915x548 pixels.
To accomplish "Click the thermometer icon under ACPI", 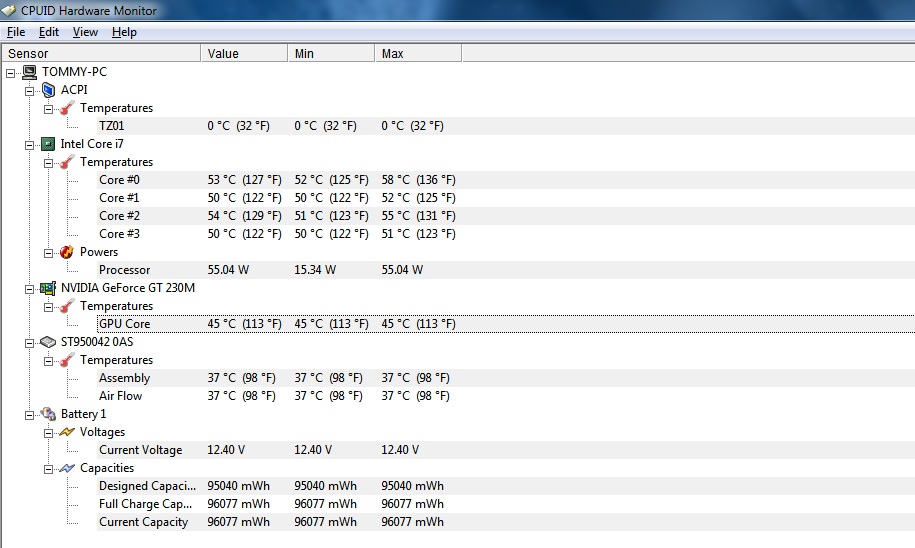I will [x=67, y=109].
